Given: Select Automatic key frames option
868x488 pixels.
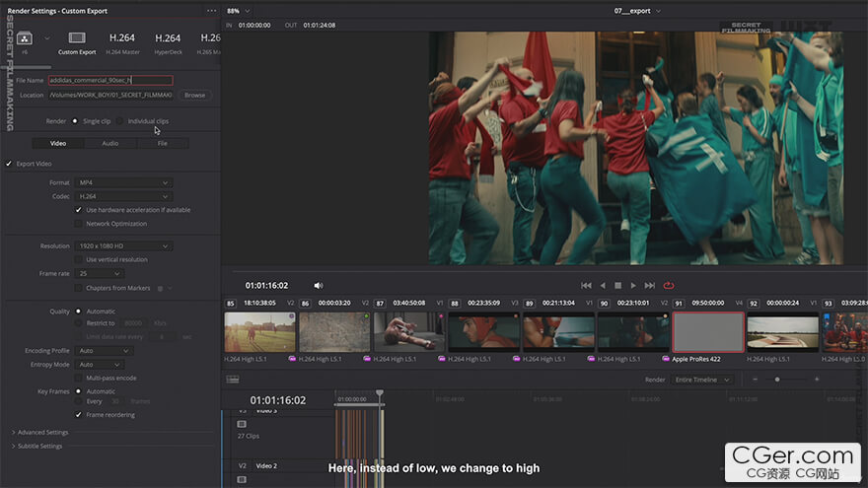Looking at the screenshot, I should [x=78, y=391].
